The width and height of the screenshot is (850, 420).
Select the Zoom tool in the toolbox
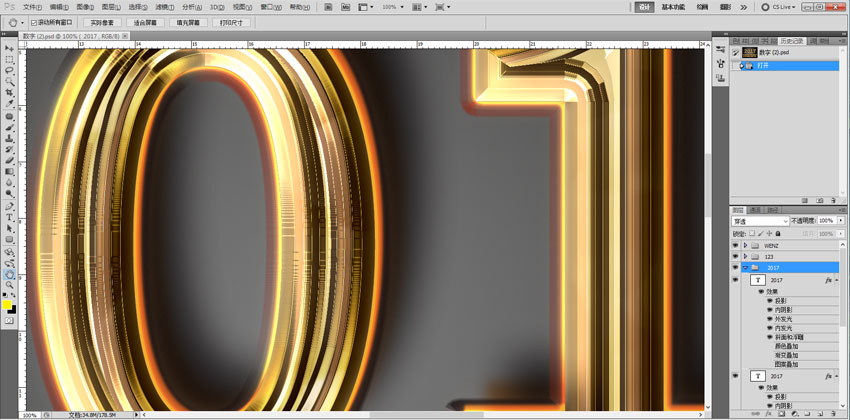click(x=9, y=285)
